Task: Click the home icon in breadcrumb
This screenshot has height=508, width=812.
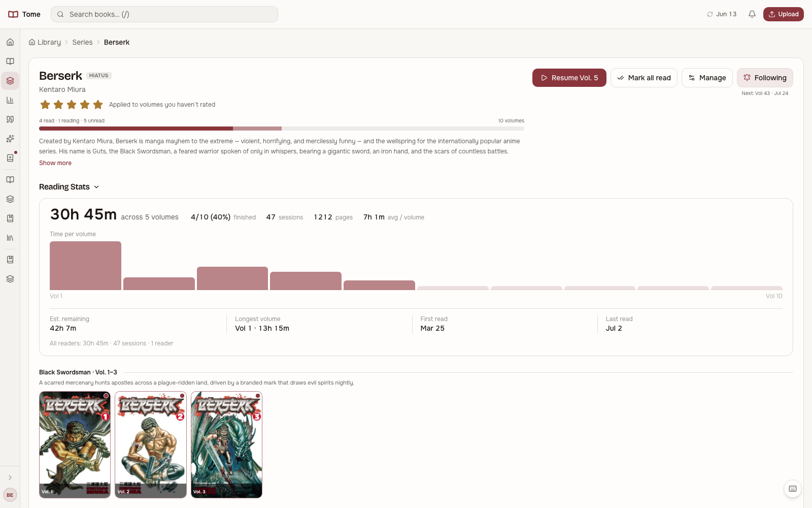Action: [32, 42]
